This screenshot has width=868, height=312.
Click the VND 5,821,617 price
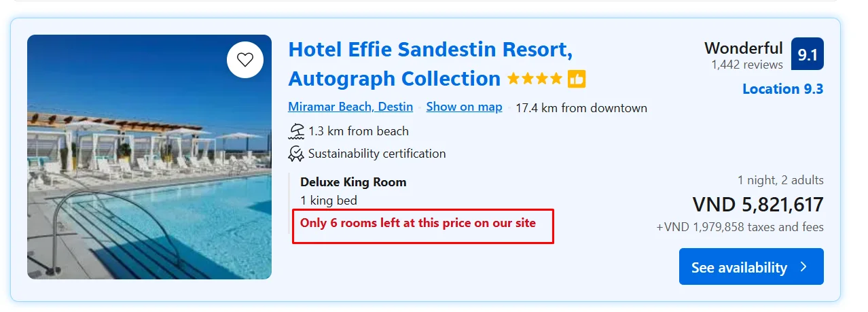pyautogui.click(x=758, y=205)
